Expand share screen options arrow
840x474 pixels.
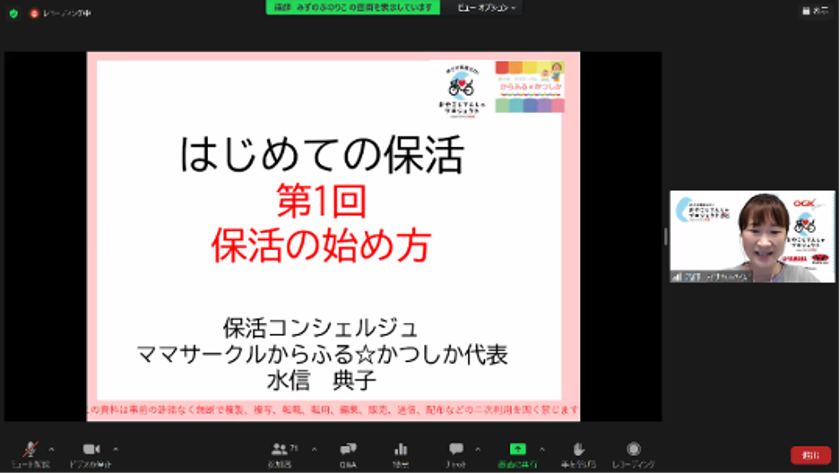point(542,449)
